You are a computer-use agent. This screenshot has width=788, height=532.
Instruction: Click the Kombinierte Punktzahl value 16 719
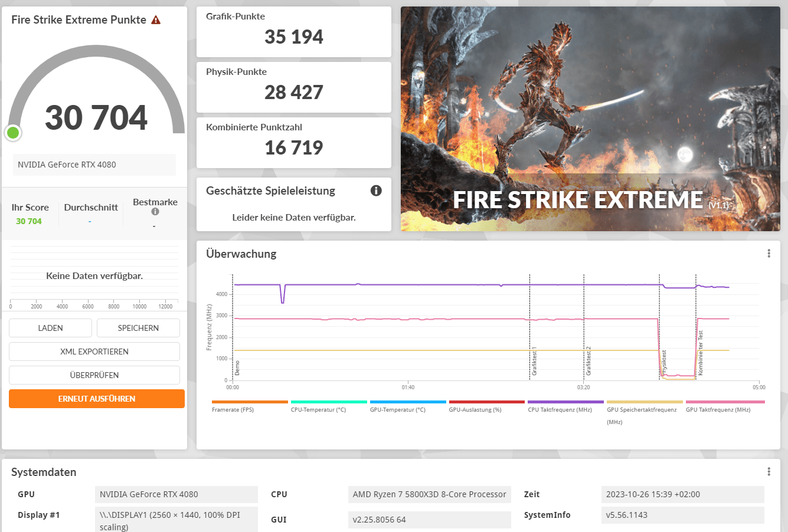294,148
